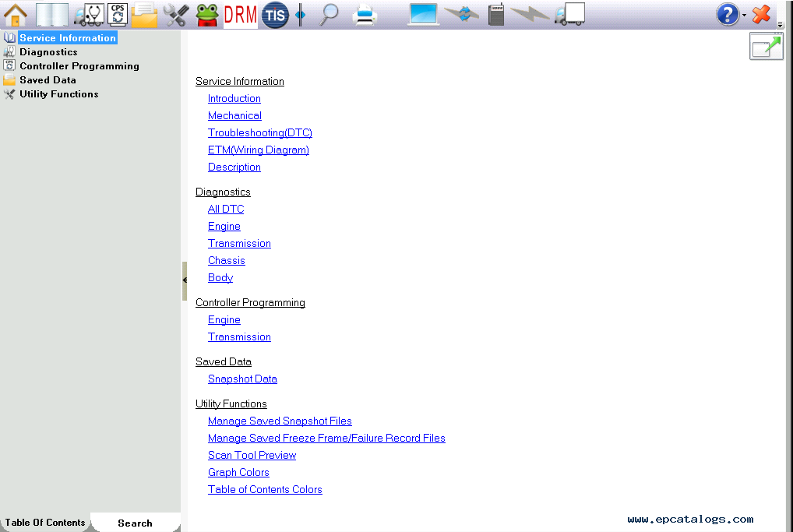
Task: Open Transmission link under Controller Programming
Action: 239,337
